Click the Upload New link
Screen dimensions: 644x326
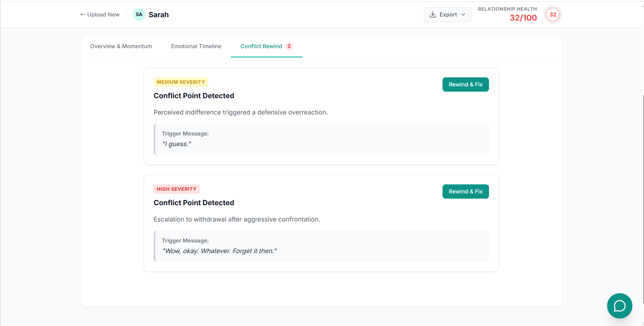click(x=103, y=14)
